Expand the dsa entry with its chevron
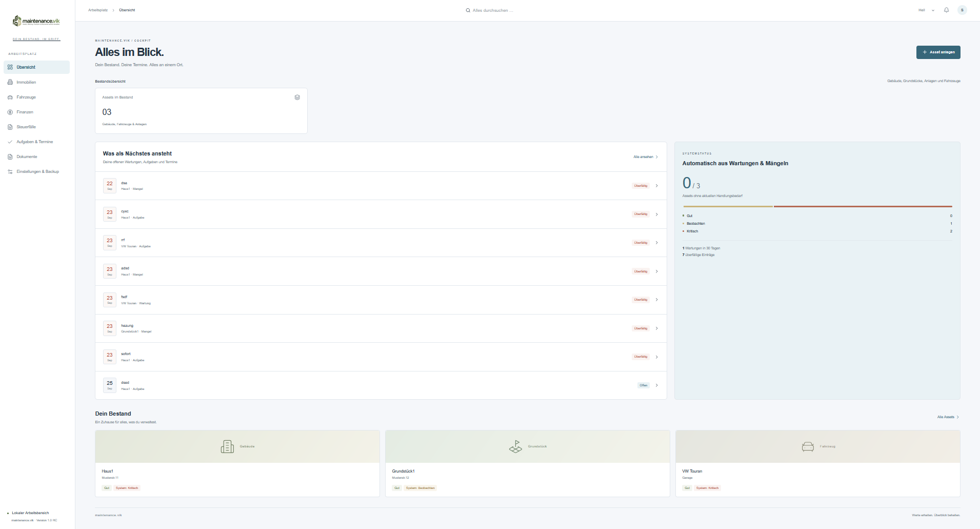Viewport: 980px width, 529px height. pos(656,186)
